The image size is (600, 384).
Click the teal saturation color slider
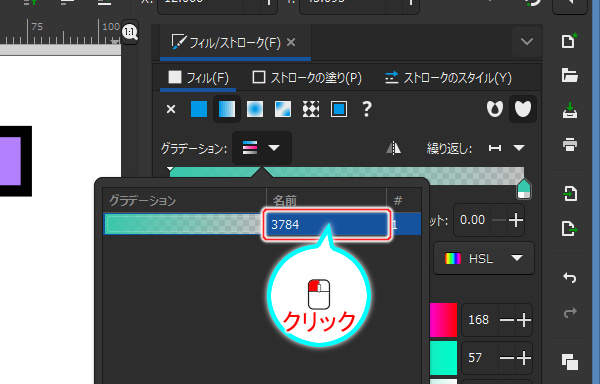[x=443, y=358]
